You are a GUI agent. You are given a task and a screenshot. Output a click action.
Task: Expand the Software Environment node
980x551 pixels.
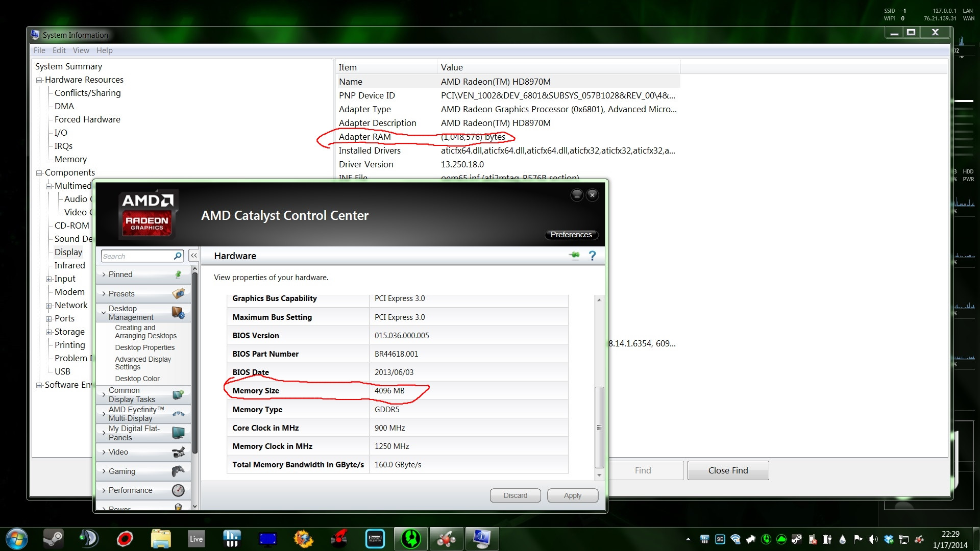pyautogui.click(x=39, y=385)
